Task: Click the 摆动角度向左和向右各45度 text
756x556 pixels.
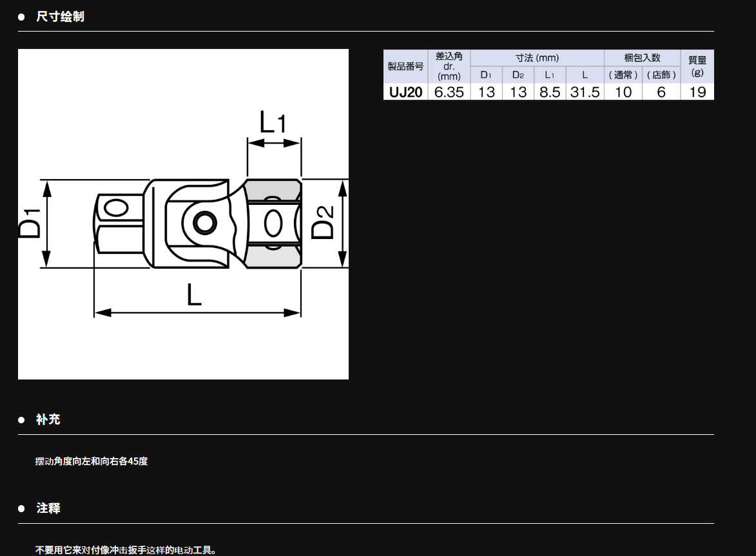Action: coord(92,461)
